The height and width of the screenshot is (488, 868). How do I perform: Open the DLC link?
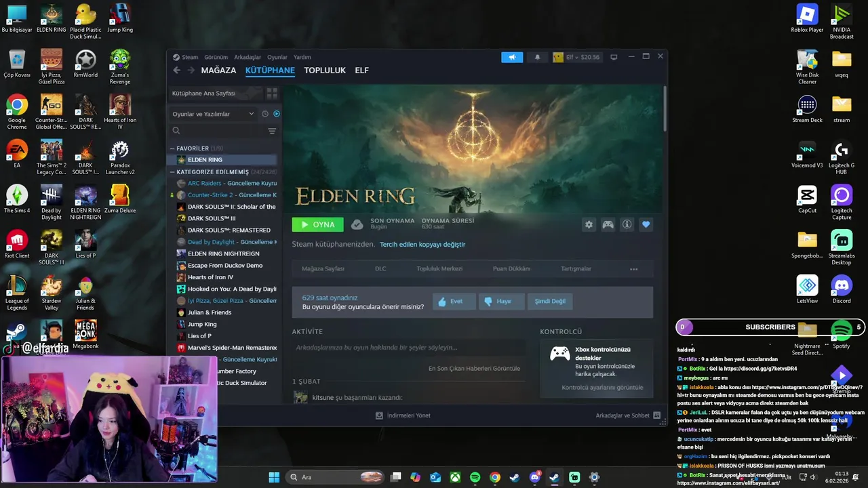[380, 269]
